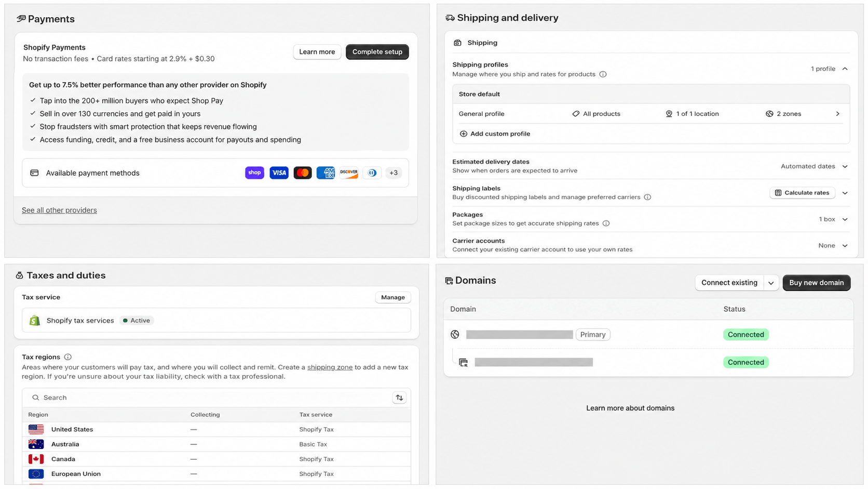Click info icon next to Shipping profiles description
The height and width of the screenshot is (489, 868).
click(603, 74)
